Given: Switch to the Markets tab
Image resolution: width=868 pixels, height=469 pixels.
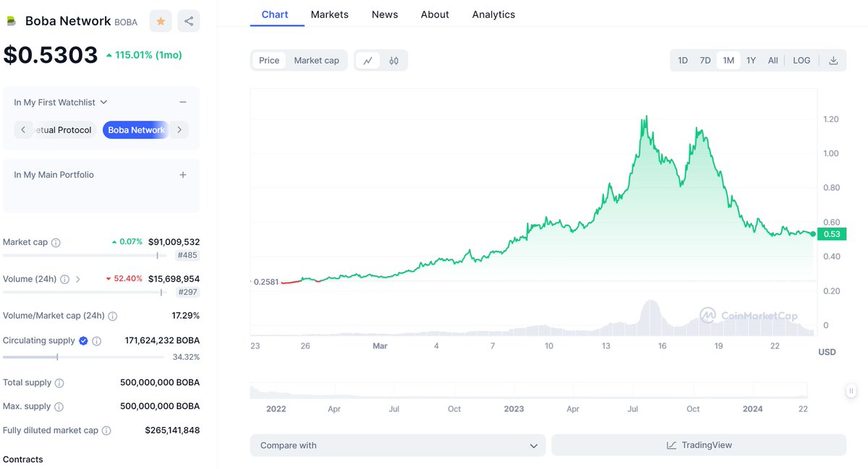Looking at the screenshot, I should point(329,14).
